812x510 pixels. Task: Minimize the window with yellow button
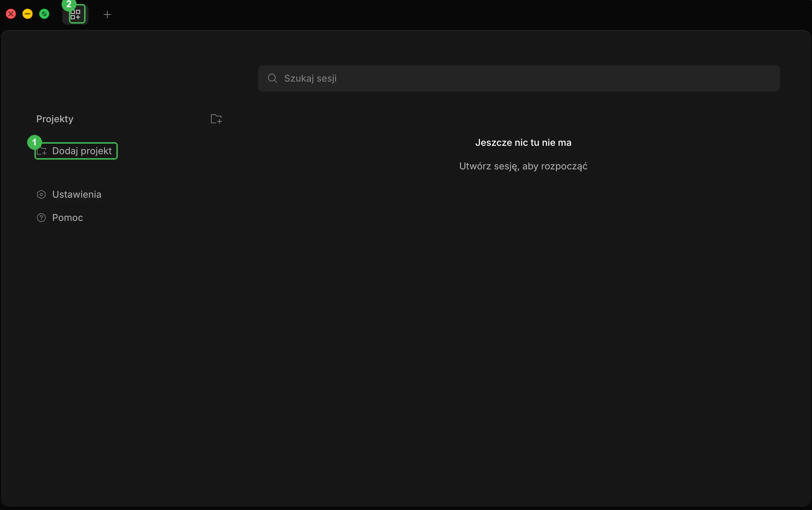tap(28, 14)
